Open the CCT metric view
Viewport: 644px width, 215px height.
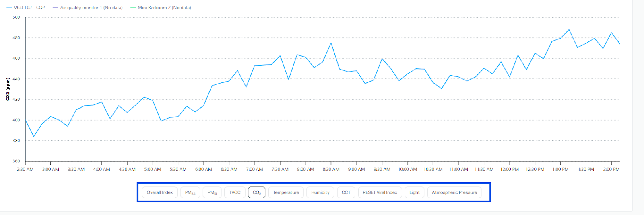[x=346, y=192]
